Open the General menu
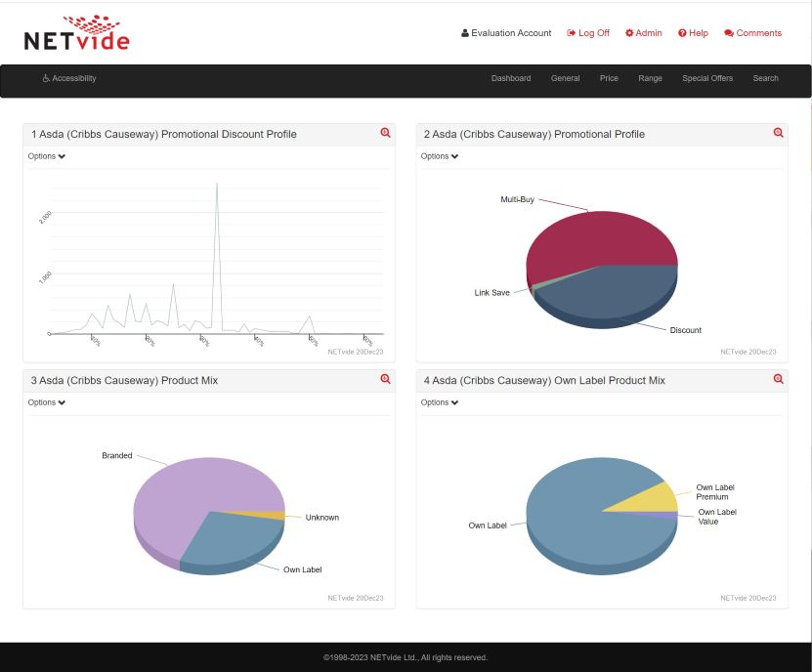Screen dimensions: 812x672 point(565,78)
